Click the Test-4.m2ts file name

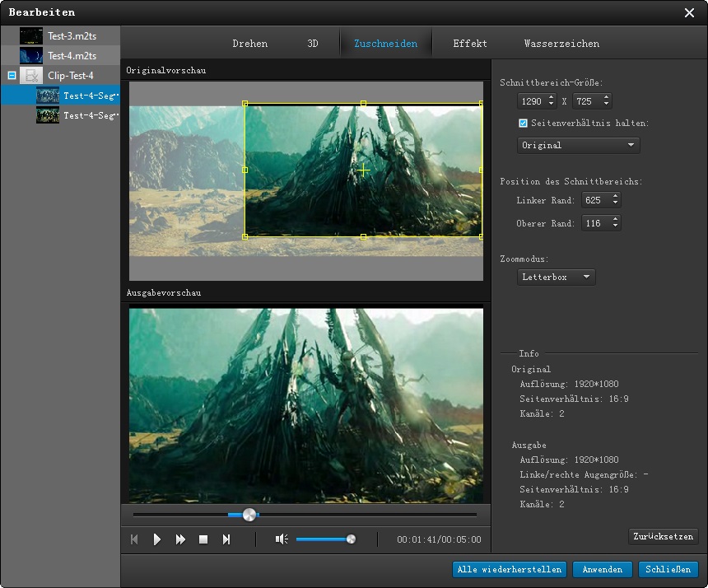(x=72, y=55)
